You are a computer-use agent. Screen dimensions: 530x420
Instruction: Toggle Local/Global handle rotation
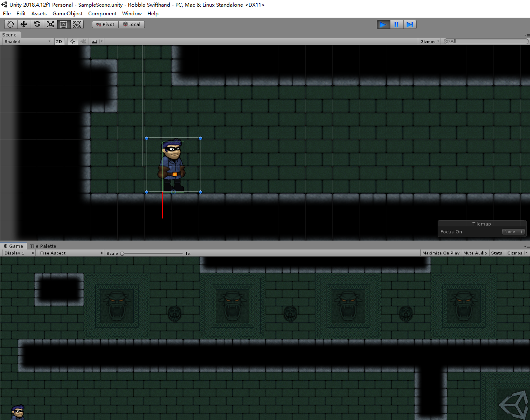[132, 24]
